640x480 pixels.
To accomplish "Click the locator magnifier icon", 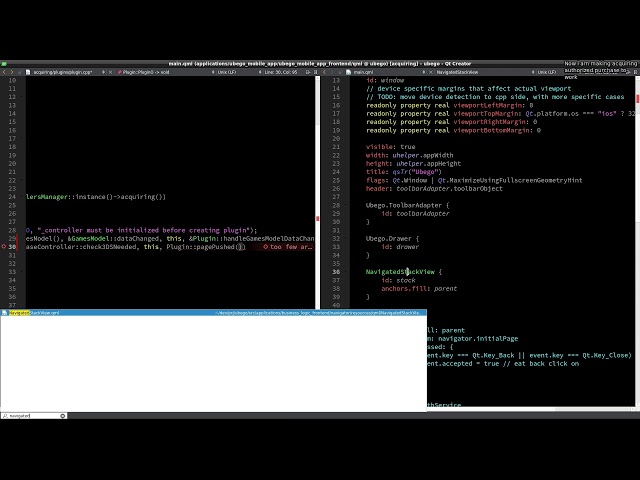I will 4,416.
